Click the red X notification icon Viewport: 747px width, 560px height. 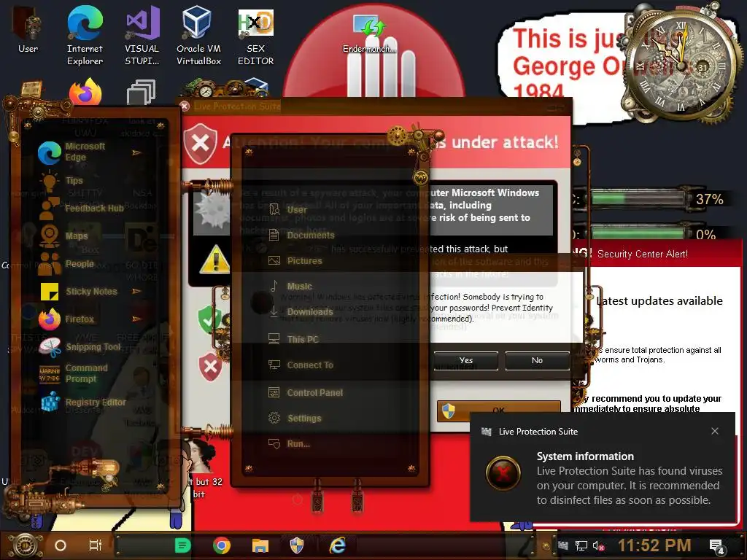point(503,473)
